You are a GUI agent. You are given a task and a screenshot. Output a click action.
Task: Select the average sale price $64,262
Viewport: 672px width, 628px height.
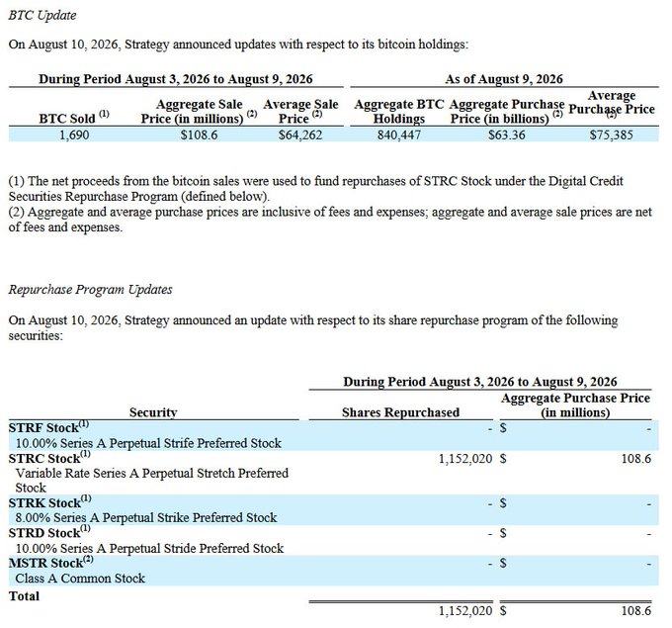pyautogui.click(x=300, y=135)
